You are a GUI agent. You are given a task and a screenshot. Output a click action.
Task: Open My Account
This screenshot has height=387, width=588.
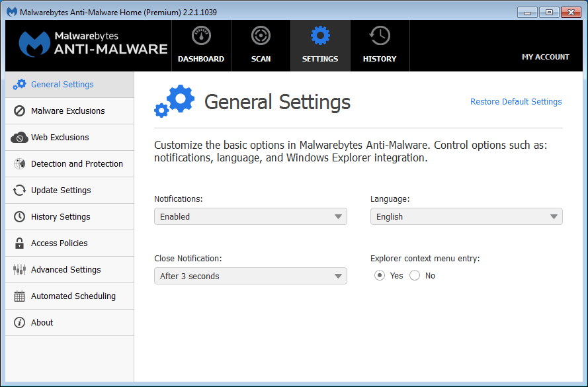pyautogui.click(x=545, y=57)
